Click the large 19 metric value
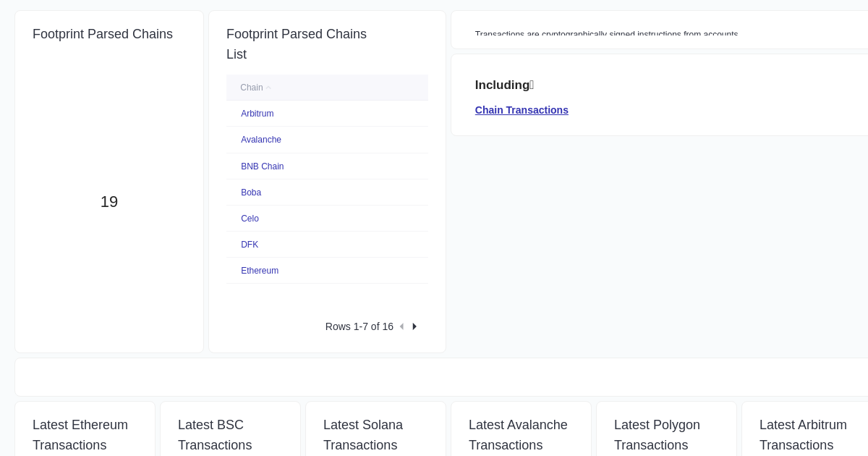The image size is (868, 456). (109, 202)
